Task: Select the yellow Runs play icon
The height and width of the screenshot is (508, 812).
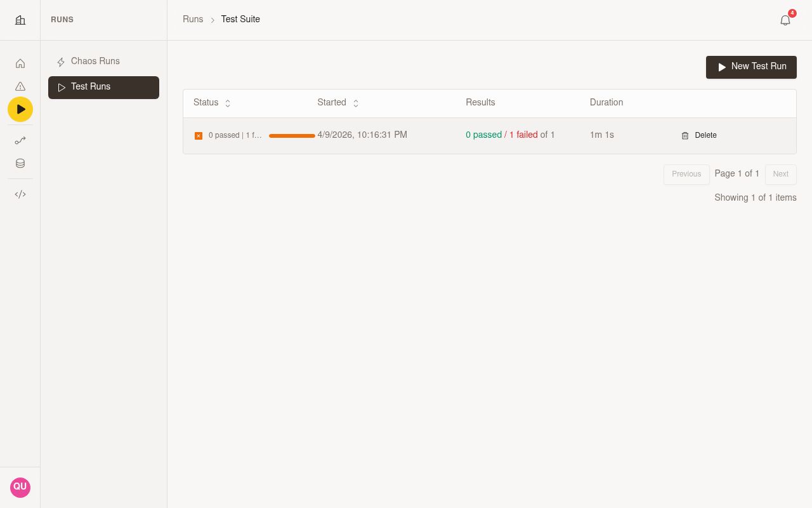Action: (x=20, y=109)
